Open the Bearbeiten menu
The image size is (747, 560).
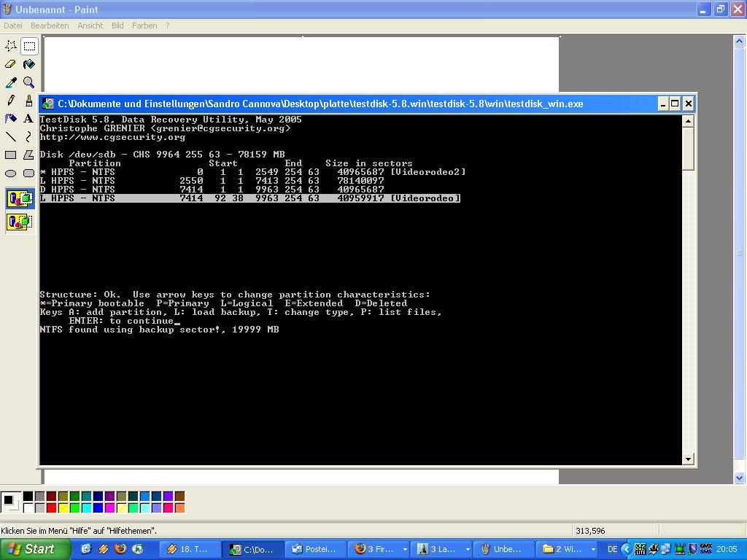(x=50, y=26)
